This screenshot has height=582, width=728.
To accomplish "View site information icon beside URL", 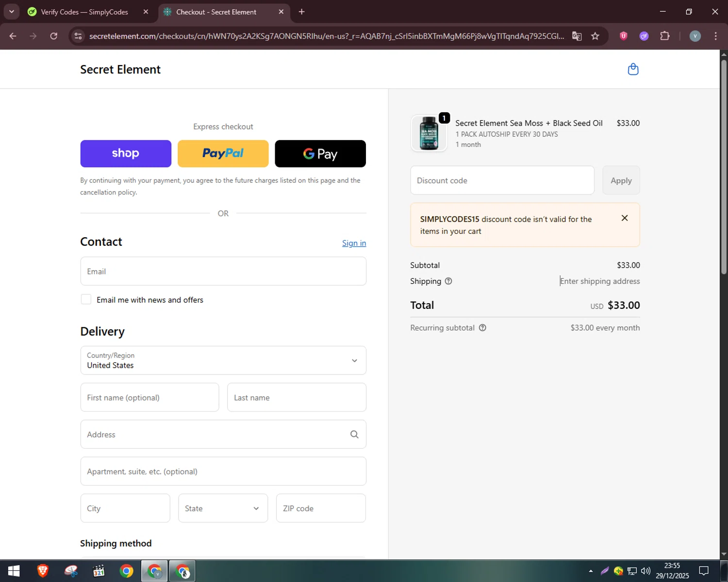I will (x=78, y=36).
